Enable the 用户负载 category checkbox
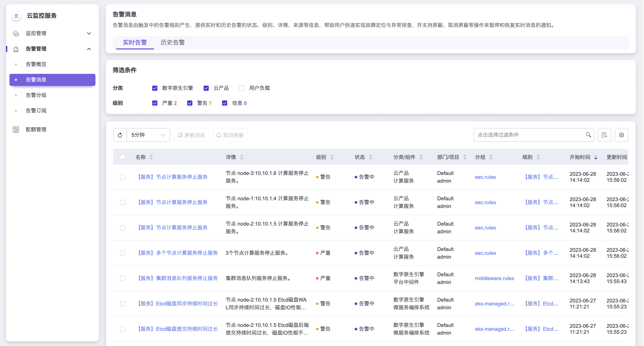644x346 pixels. [242, 88]
